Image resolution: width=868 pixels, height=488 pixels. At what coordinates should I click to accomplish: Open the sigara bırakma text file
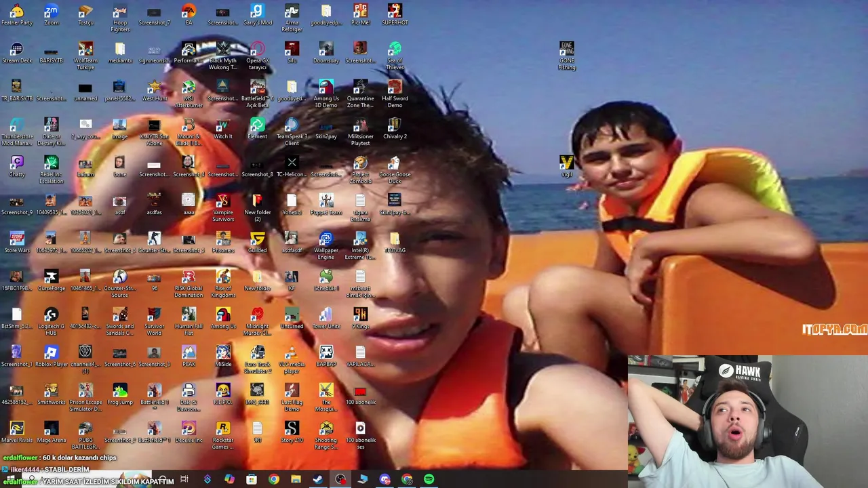click(360, 208)
